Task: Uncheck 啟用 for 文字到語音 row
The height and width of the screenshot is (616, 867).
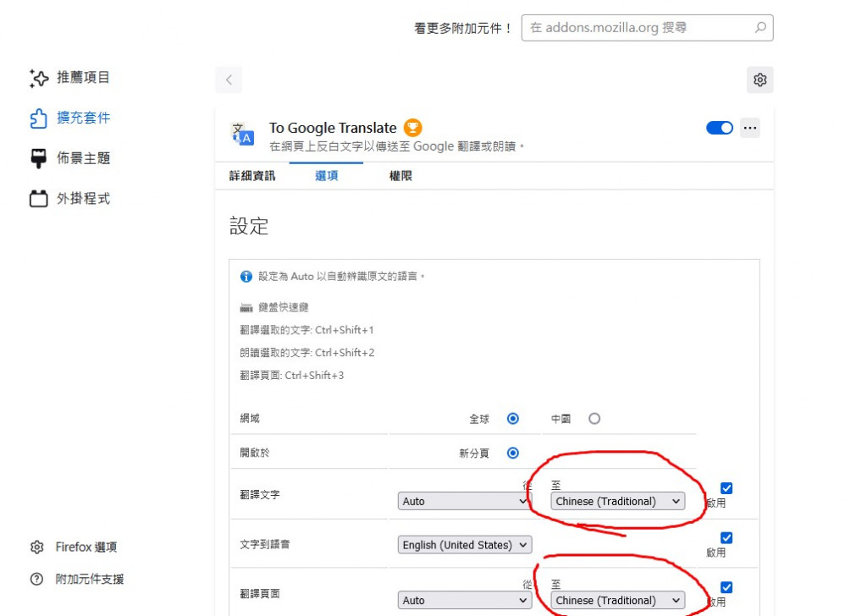Action: point(726,538)
